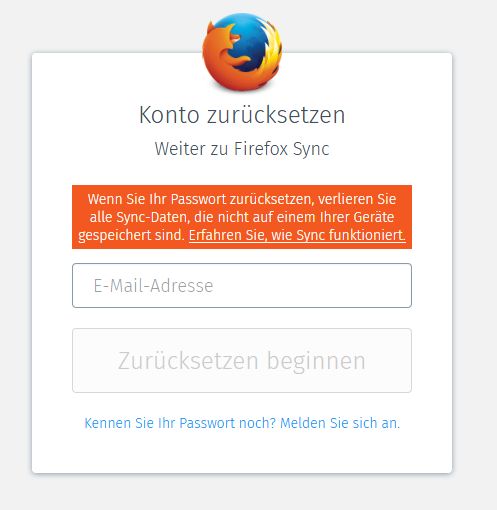The height and width of the screenshot is (510, 497).
Task: Click the Kennen Sie Ihr Passwort noch text
Action: pyautogui.click(x=180, y=423)
